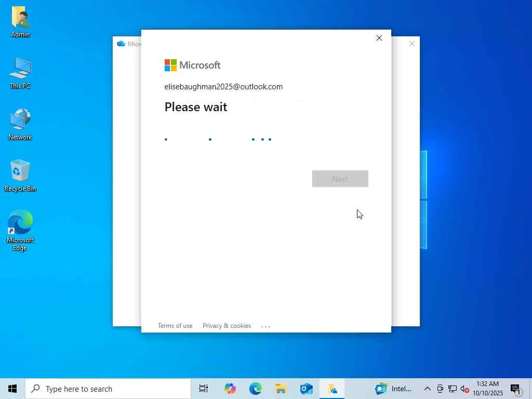Open the Terms of use link

[x=175, y=326]
